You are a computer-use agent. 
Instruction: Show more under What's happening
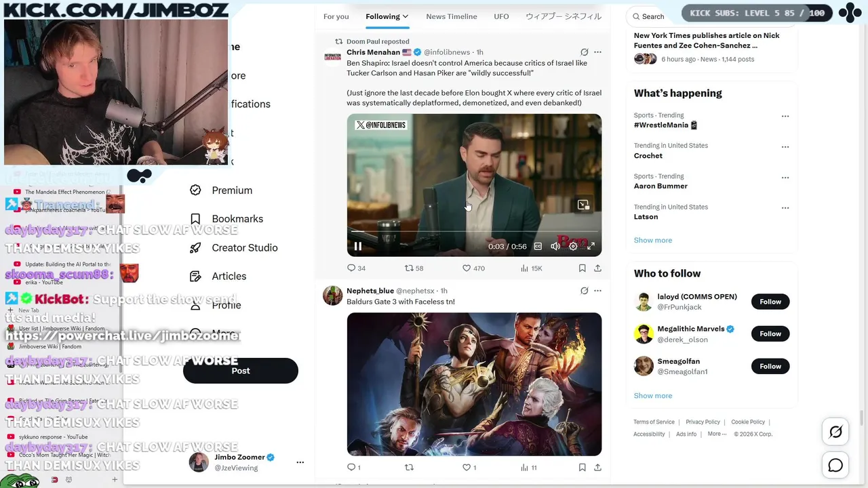[x=653, y=240]
